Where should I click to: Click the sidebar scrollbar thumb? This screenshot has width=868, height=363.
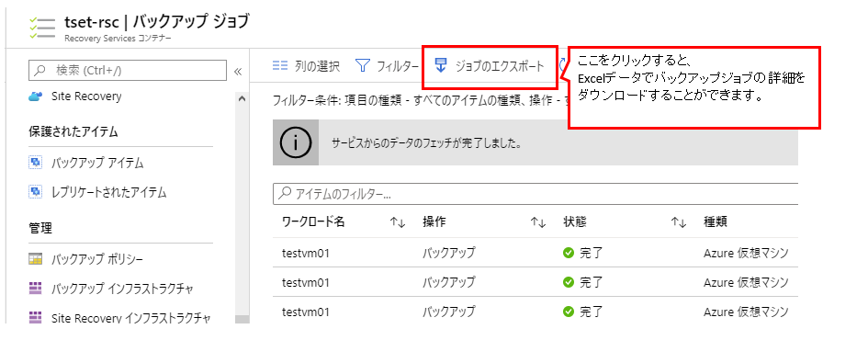tap(242, 319)
